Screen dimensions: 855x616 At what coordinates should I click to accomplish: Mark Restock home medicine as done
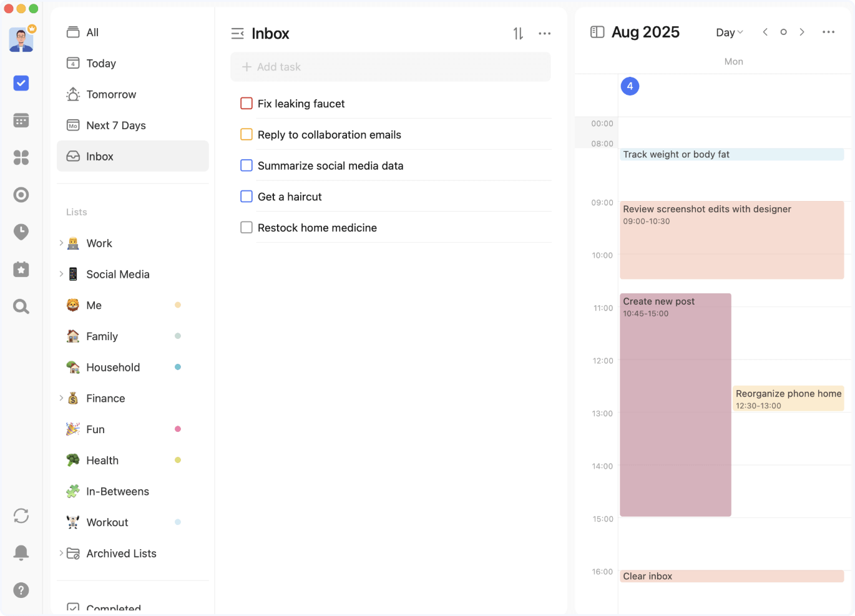coord(247,227)
